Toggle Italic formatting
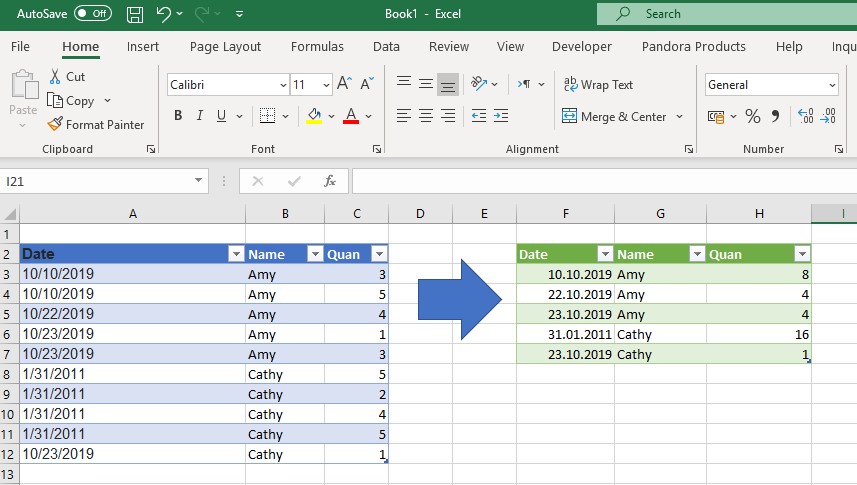Image resolution: width=857 pixels, height=485 pixels. 199,115
